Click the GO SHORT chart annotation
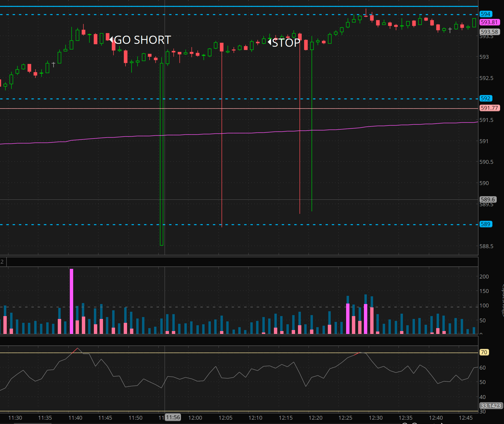Viewport: 504px width, 424px height. pyautogui.click(x=142, y=40)
